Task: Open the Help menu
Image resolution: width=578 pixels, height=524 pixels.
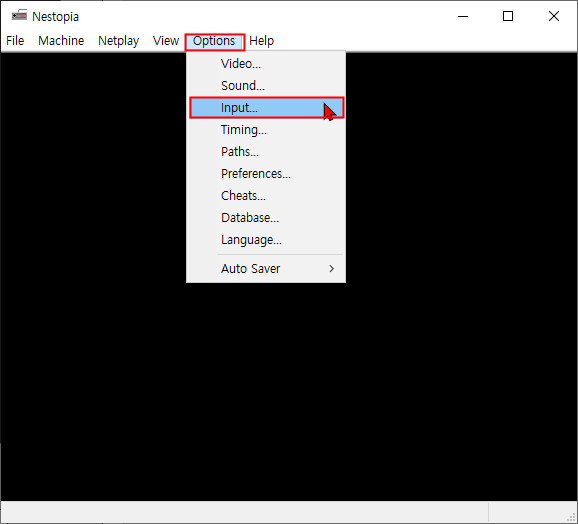Action: click(x=261, y=41)
